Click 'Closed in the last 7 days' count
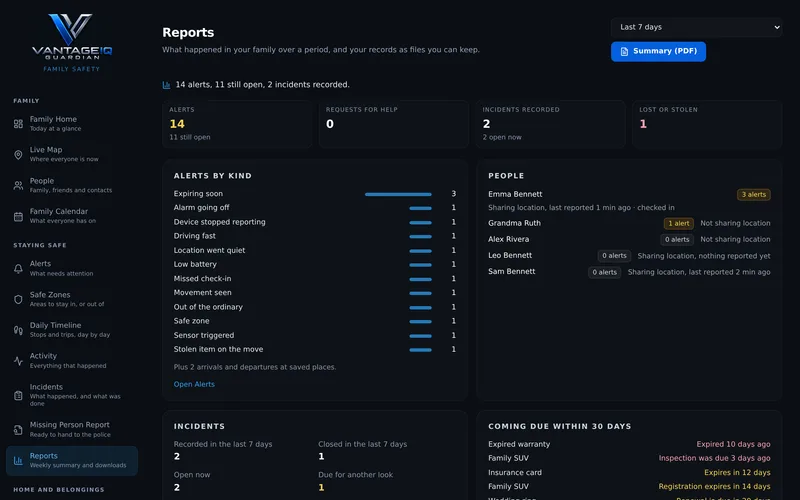The height and width of the screenshot is (500, 800). 321,456
